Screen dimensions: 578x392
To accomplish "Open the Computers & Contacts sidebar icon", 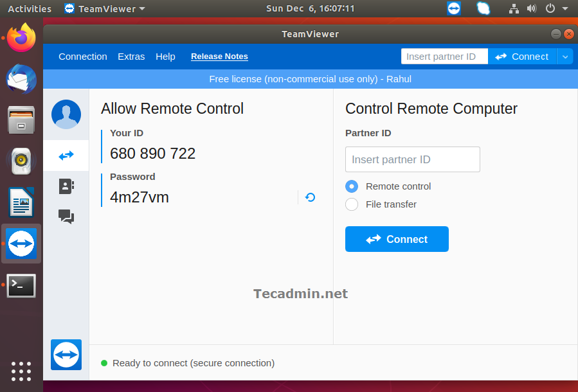I will [x=66, y=186].
